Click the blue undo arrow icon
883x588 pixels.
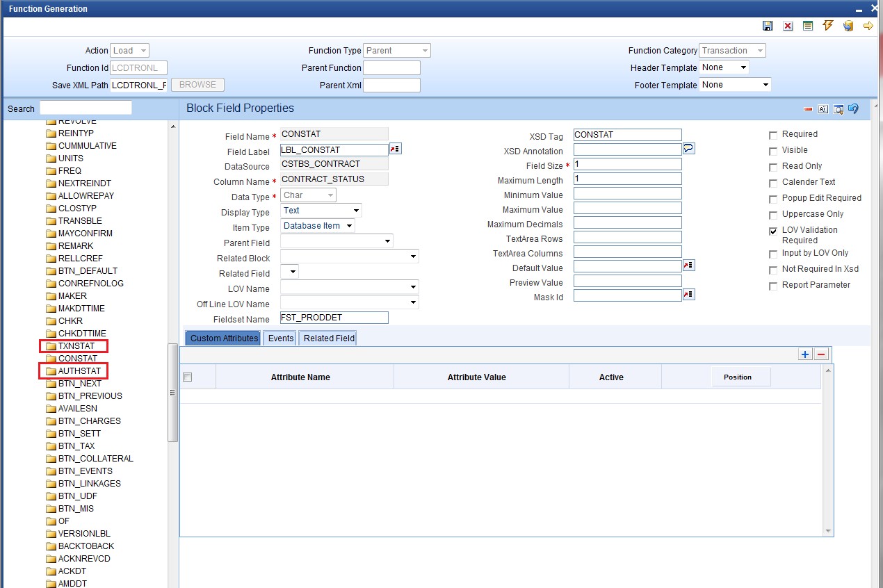[x=853, y=108]
